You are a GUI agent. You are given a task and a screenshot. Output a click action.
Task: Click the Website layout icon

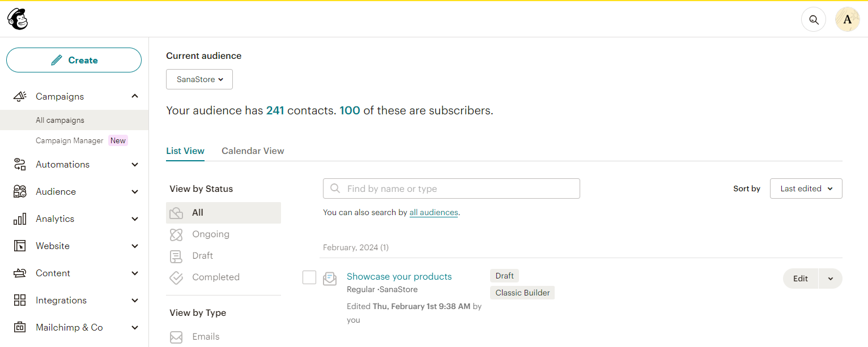20,246
